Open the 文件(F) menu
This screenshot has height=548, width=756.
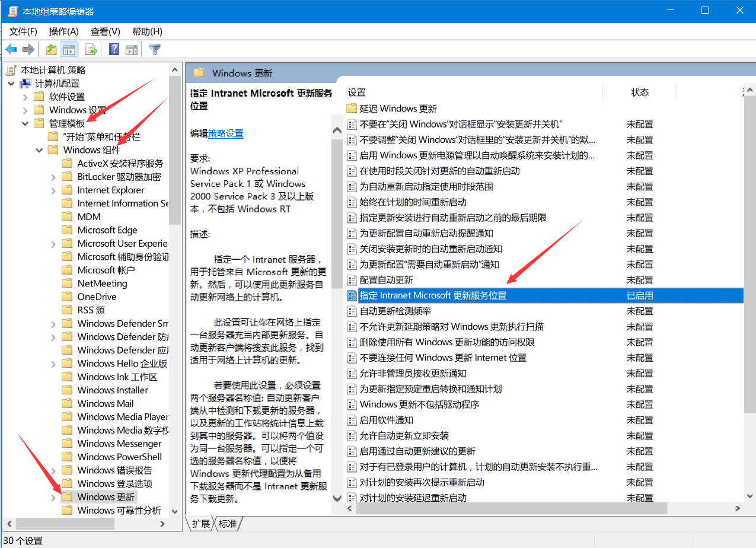coord(24,31)
